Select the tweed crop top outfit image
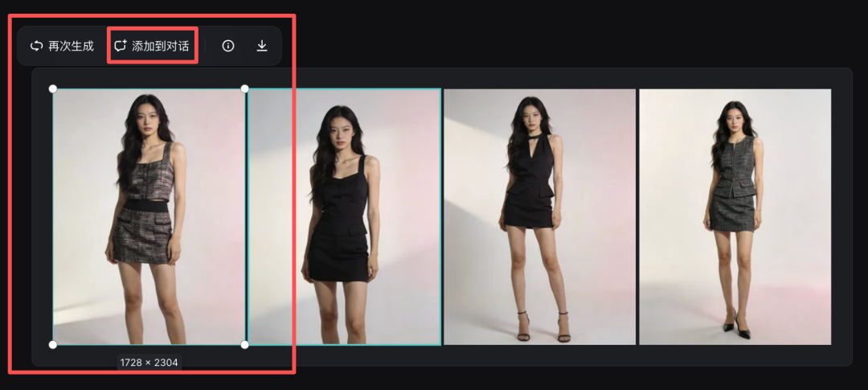The height and width of the screenshot is (390, 868). pos(149,216)
